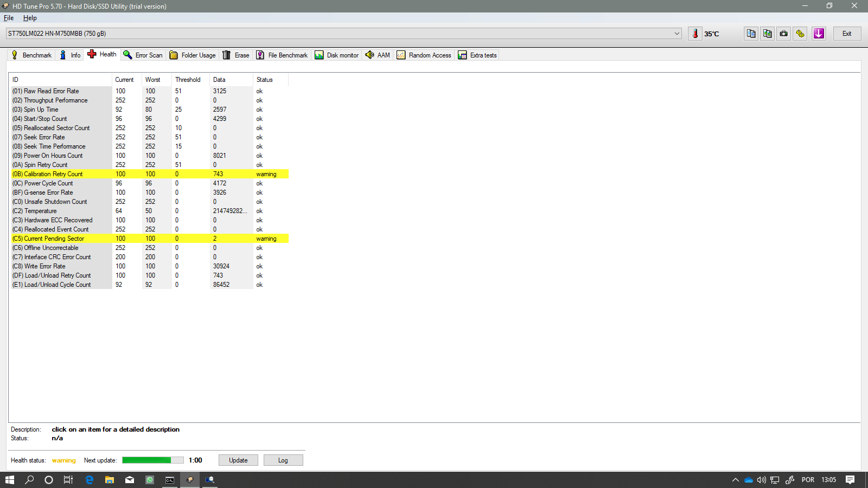Switch to File Benchmark tab
868x488 pixels.
point(282,55)
